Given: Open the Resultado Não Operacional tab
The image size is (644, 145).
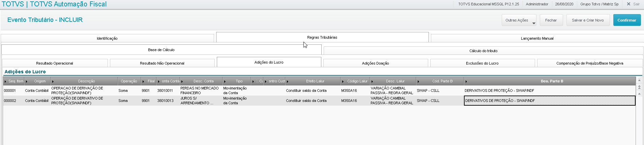Looking at the screenshot, I should [162, 63].
